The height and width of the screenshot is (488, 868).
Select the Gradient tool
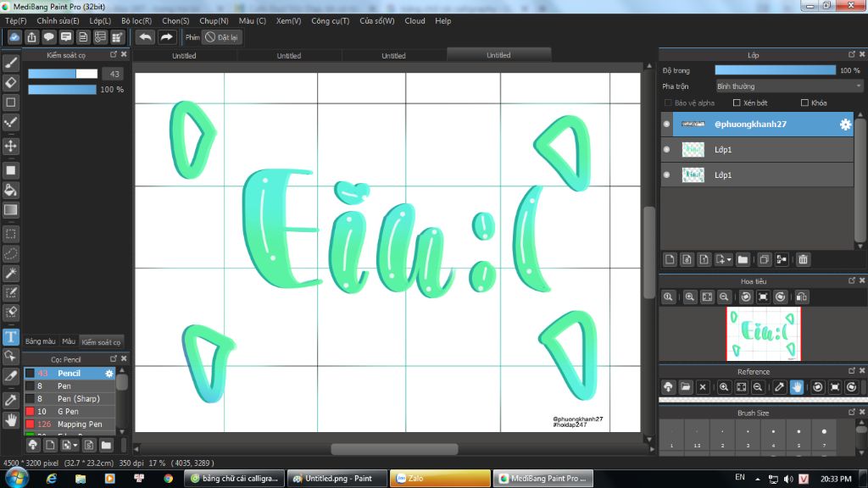click(x=10, y=210)
